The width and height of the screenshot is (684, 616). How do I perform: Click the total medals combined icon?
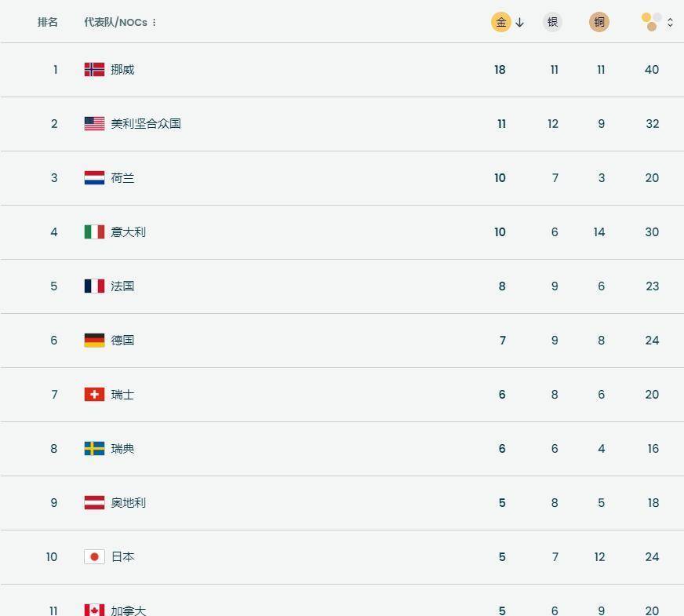pyautogui.click(x=651, y=22)
